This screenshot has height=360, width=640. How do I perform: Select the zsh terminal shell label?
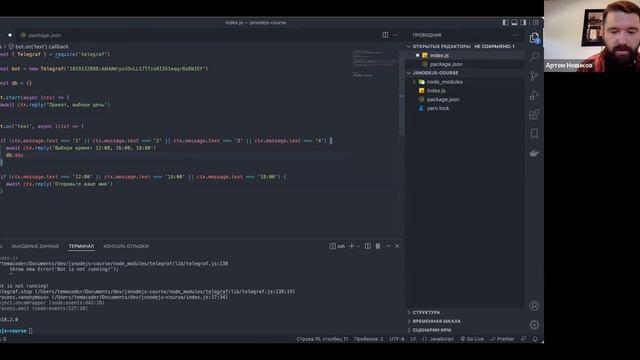tap(338, 246)
